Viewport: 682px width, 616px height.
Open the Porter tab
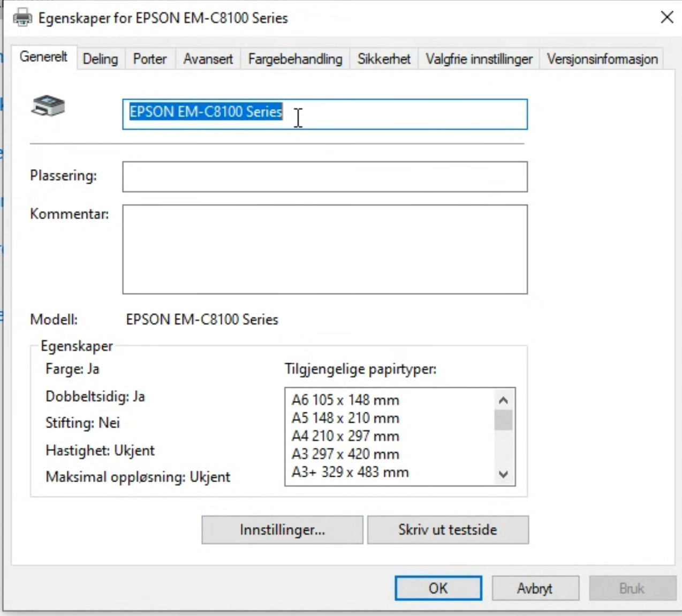(x=150, y=59)
